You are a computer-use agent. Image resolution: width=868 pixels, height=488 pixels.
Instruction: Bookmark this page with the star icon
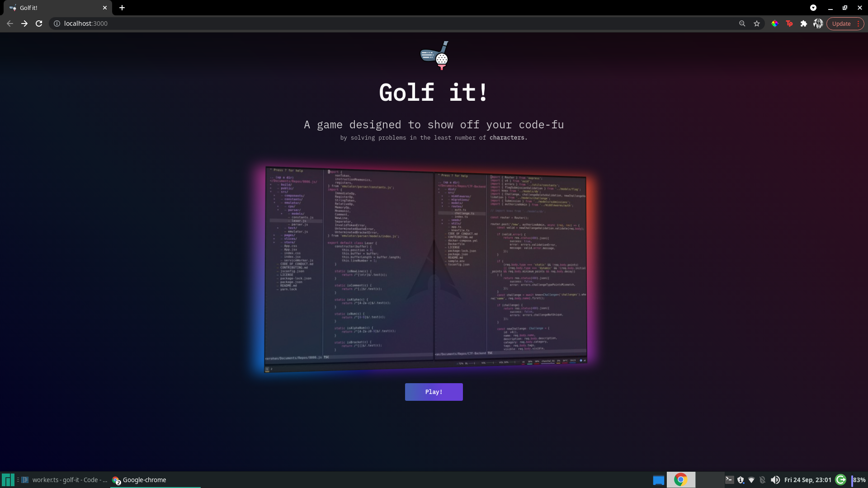pyautogui.click(x=757, y=23)
